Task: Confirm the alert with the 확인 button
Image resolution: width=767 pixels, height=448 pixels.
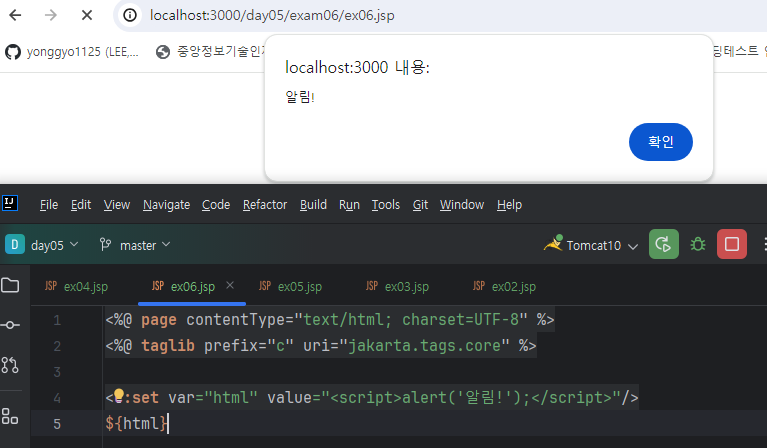Action: tap(660, 142)
